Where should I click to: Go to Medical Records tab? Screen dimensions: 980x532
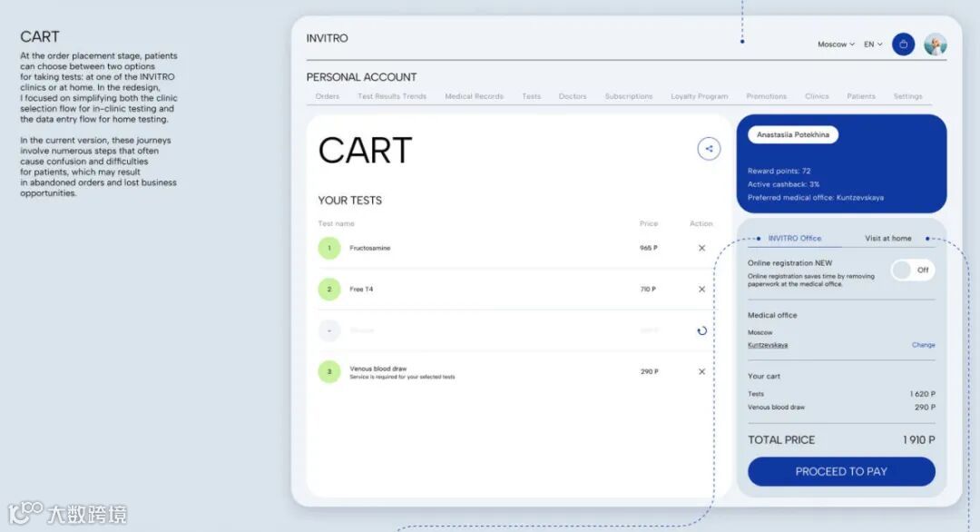(474, 96)
